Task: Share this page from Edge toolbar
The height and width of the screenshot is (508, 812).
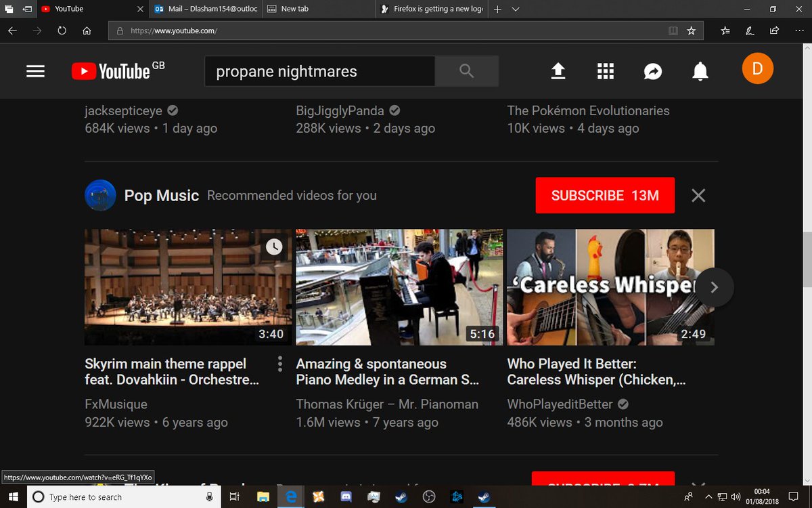Action: click(774, 30)
